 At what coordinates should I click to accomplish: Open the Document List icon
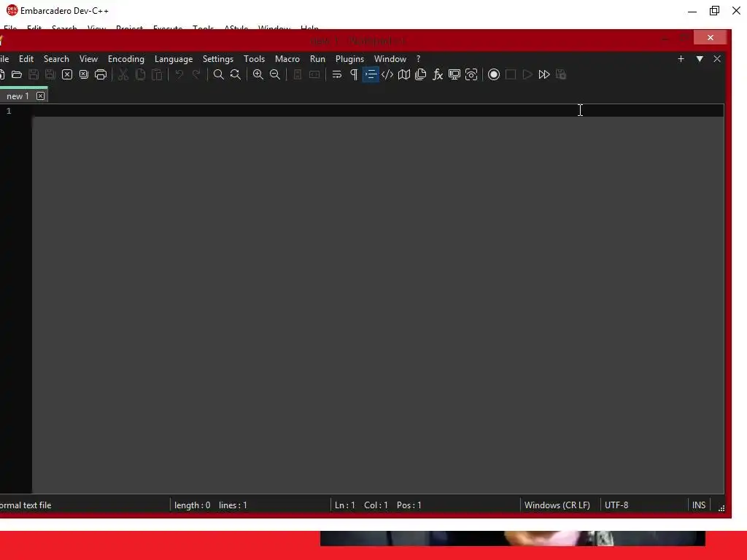pyautogui.click(x=421, y=74)
